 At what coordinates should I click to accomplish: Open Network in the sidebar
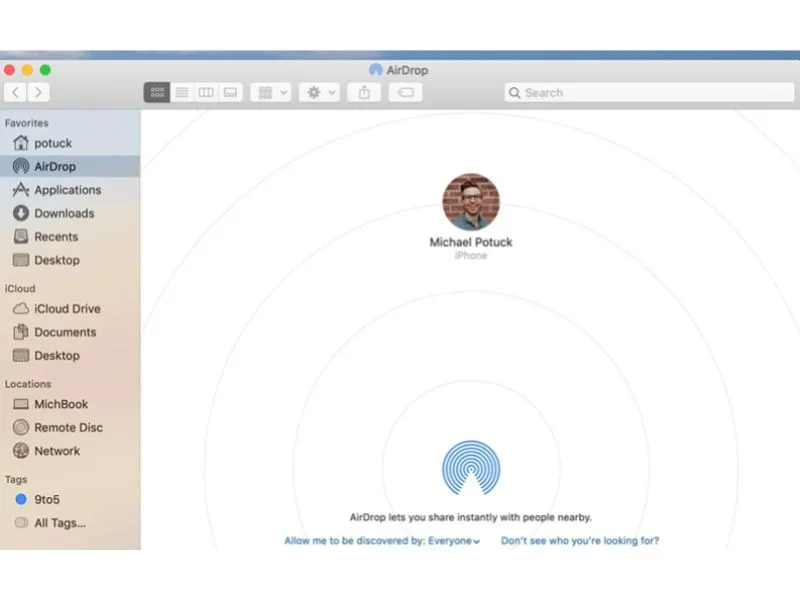tap(70, 451)
